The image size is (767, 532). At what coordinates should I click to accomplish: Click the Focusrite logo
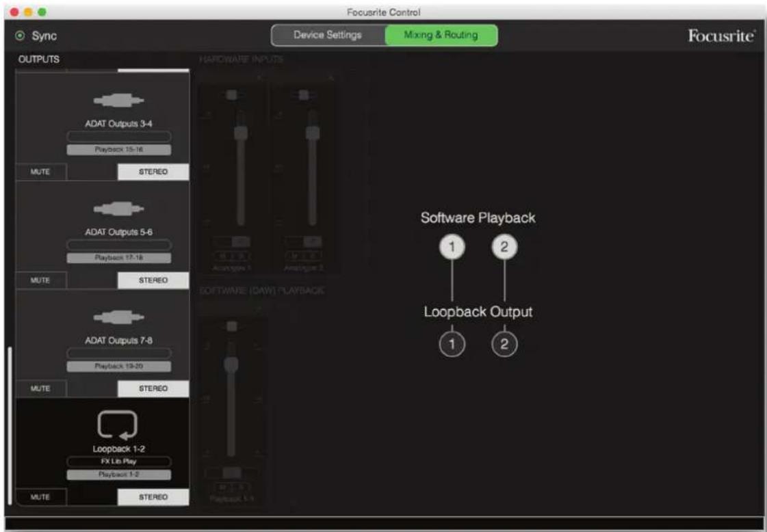(x=722, y=36)
